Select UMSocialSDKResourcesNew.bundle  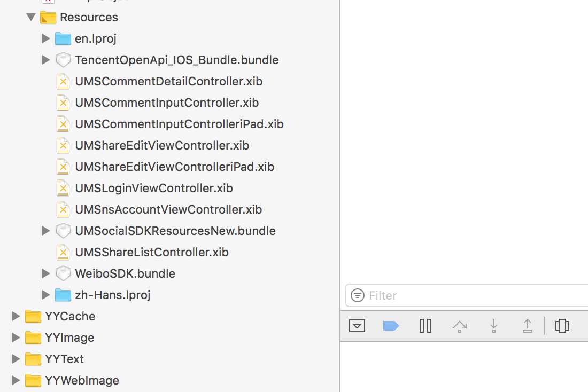click(175, 231)
